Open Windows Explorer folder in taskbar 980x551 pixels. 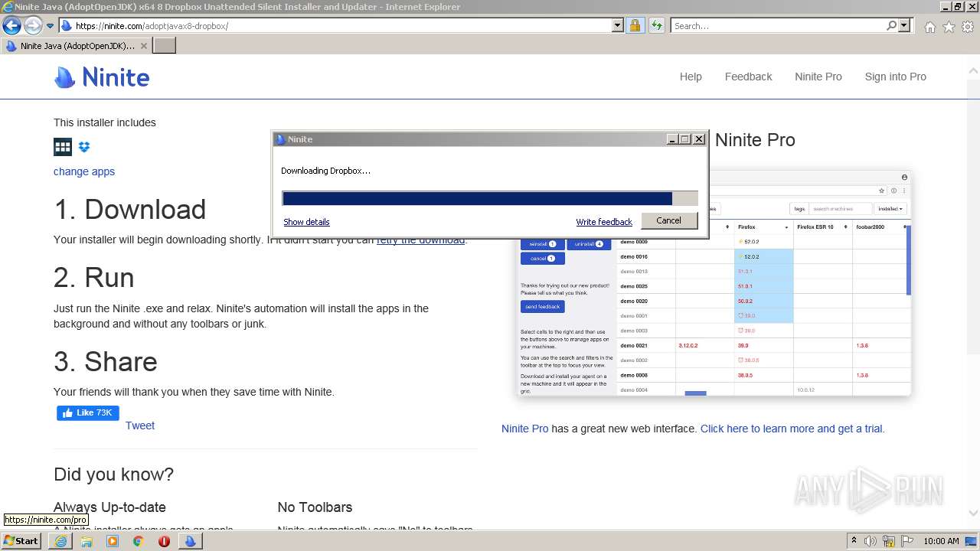coord(87,541)
